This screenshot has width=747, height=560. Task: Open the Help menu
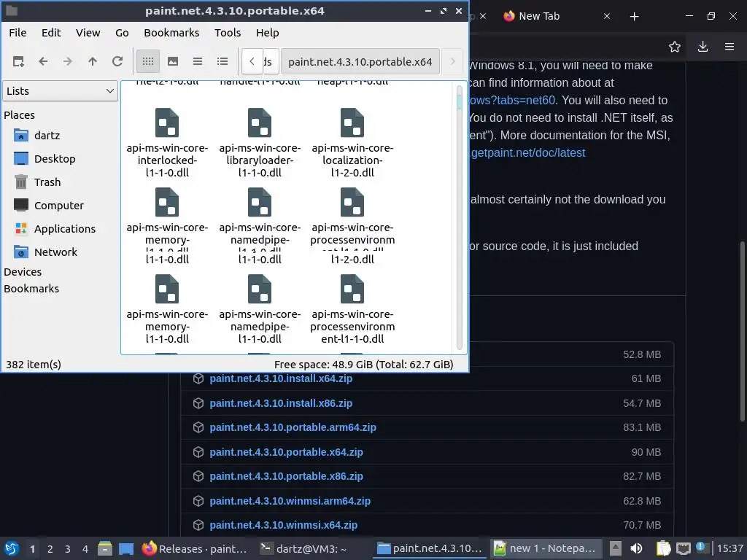[267, 33]
